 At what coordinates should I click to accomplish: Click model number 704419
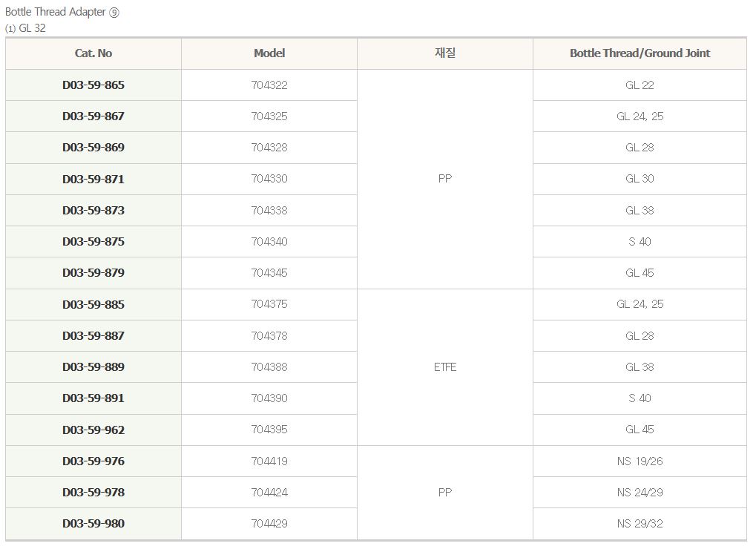pyautogui.click(x=269, y=461)
